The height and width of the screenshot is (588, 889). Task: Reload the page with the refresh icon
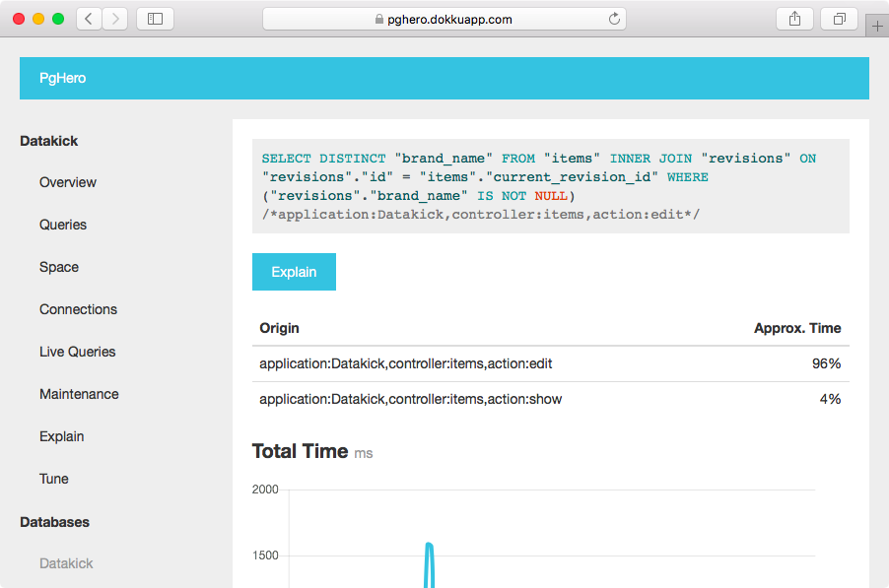[614, 19]
